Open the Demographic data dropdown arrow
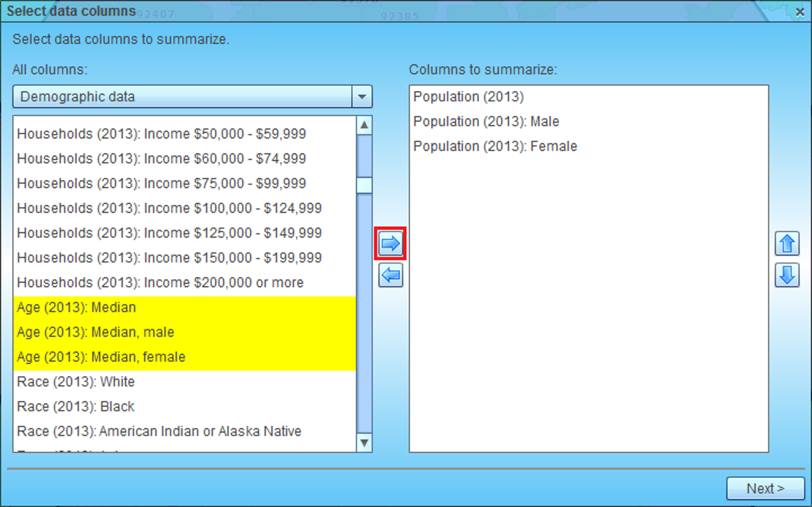The width and height of the screenshot is (812, 507). (x=362, y=97)
